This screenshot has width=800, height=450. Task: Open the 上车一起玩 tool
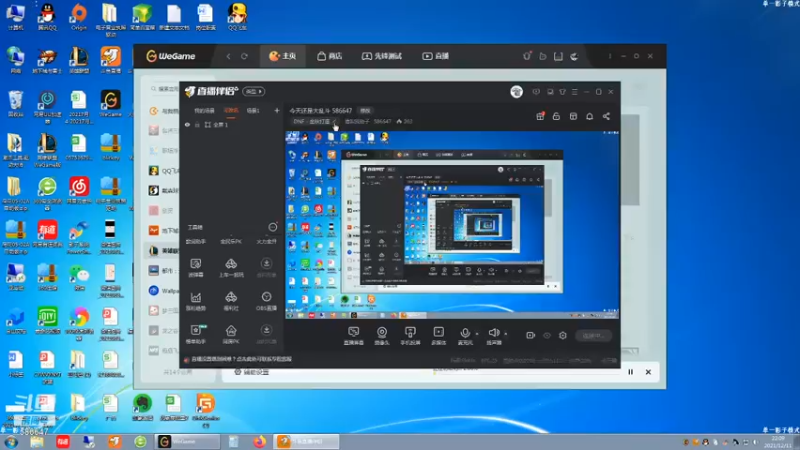[231, 267]
